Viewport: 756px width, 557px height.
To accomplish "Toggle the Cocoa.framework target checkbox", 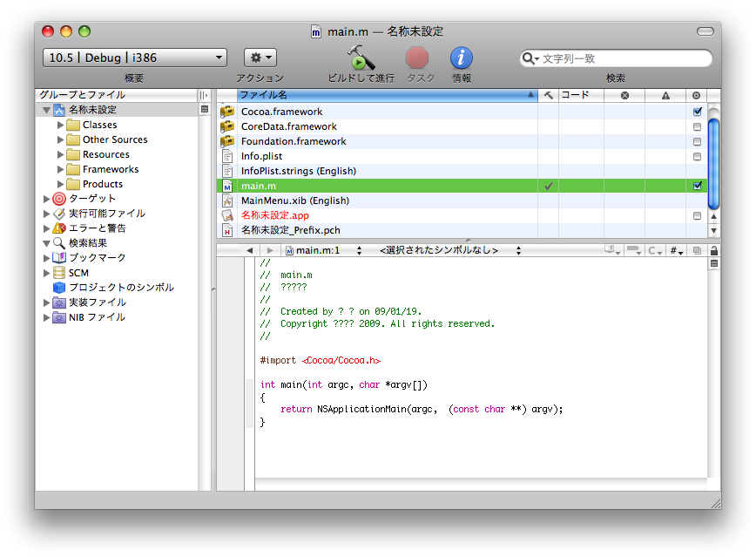I will (697, 112).
